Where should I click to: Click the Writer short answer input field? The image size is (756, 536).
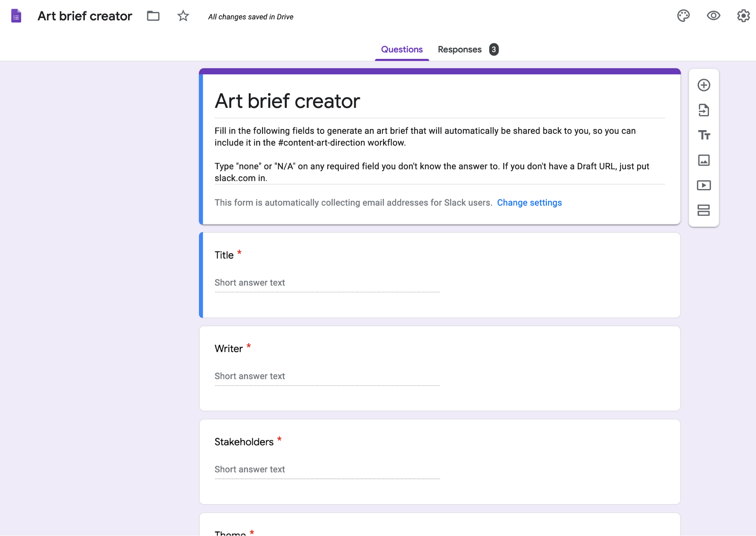[327, 376]
